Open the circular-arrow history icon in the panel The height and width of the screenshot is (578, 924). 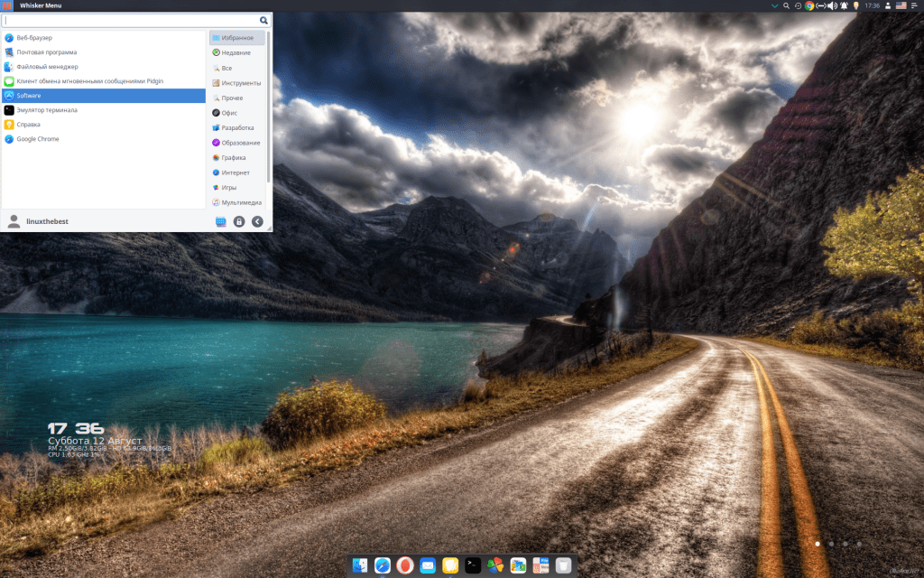[798, 5]
